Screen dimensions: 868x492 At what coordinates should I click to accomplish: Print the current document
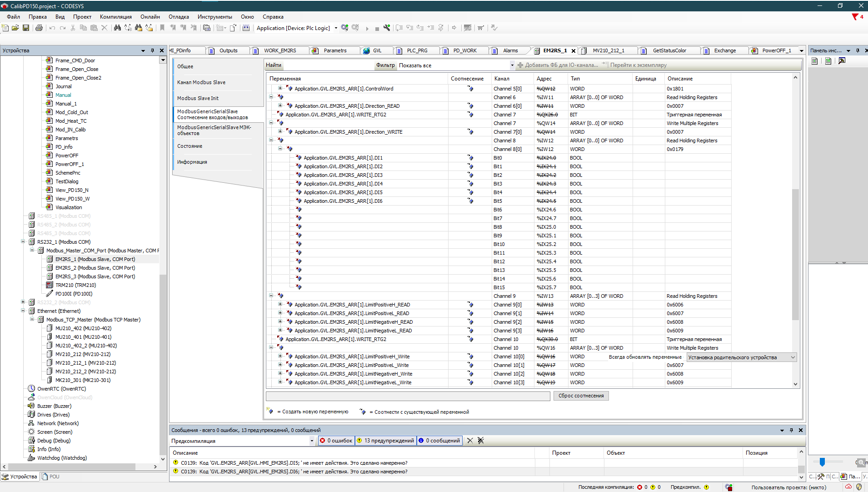pos(39,28)
